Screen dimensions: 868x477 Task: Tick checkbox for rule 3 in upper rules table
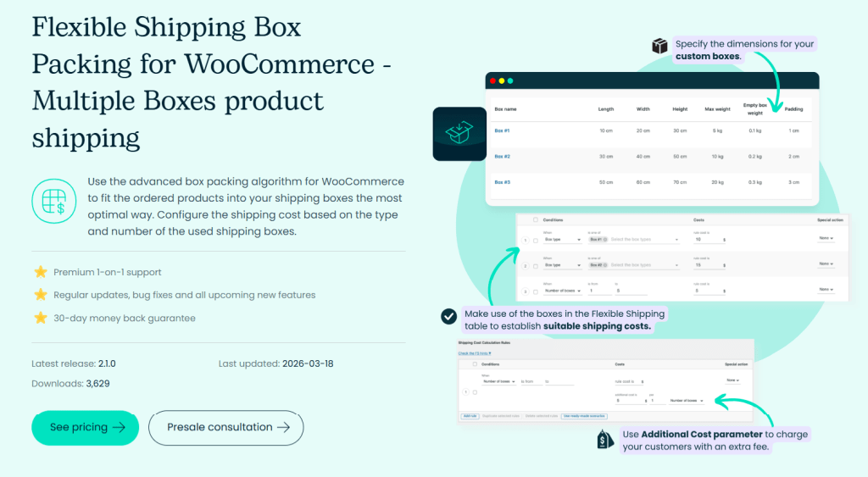(536, 292)
